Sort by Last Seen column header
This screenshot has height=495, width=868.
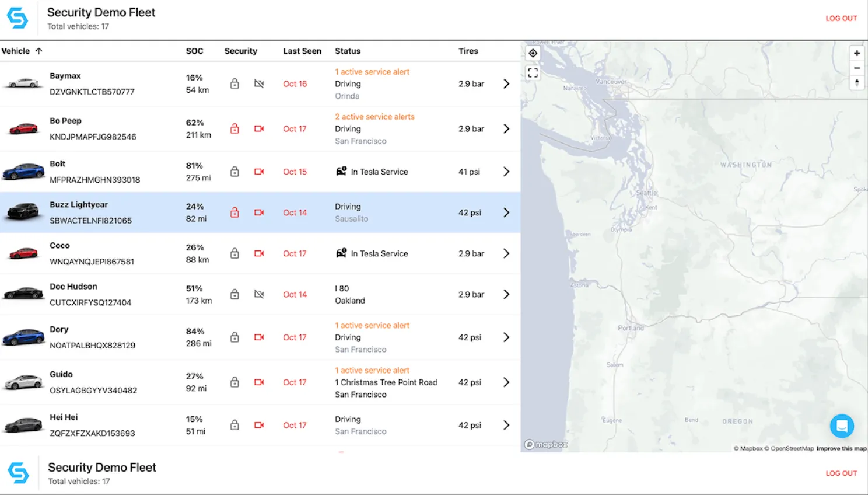pyautogui.click(x=302, y=51)
